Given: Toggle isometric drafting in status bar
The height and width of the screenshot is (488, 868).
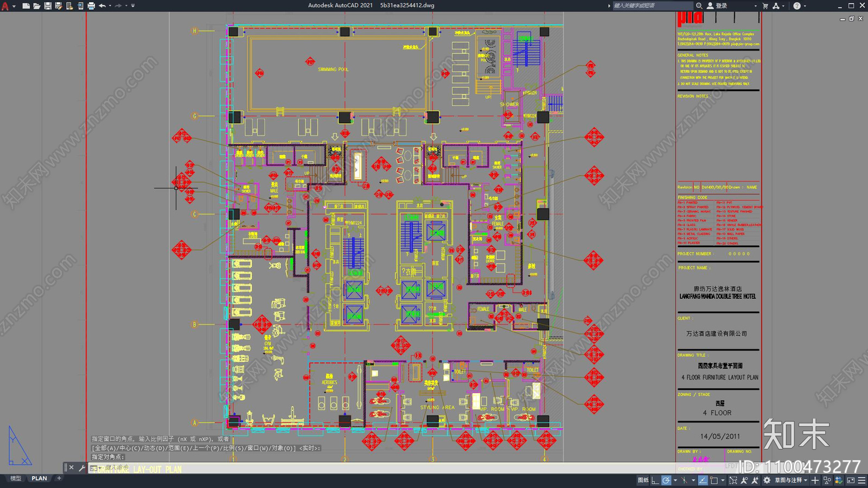Looking at the screenshot, I should tap(684, 480).
